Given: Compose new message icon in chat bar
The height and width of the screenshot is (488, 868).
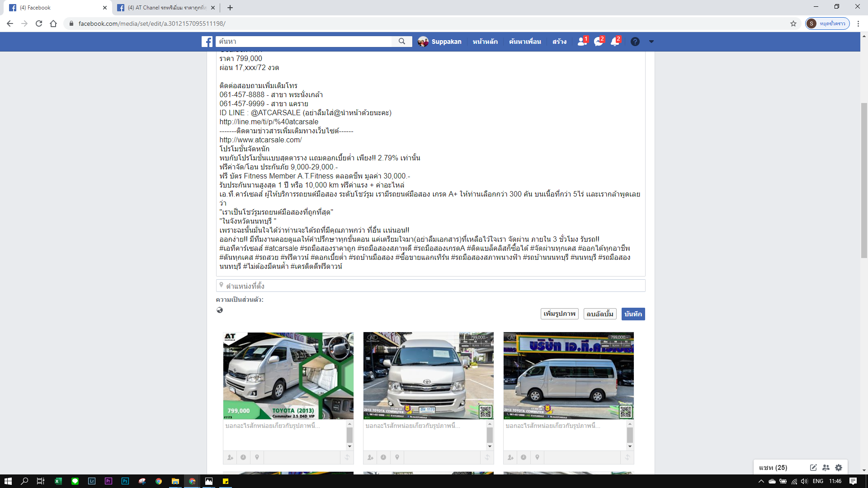Looking at the screenshot, I should pyautogui.click(x=813, y=468).
